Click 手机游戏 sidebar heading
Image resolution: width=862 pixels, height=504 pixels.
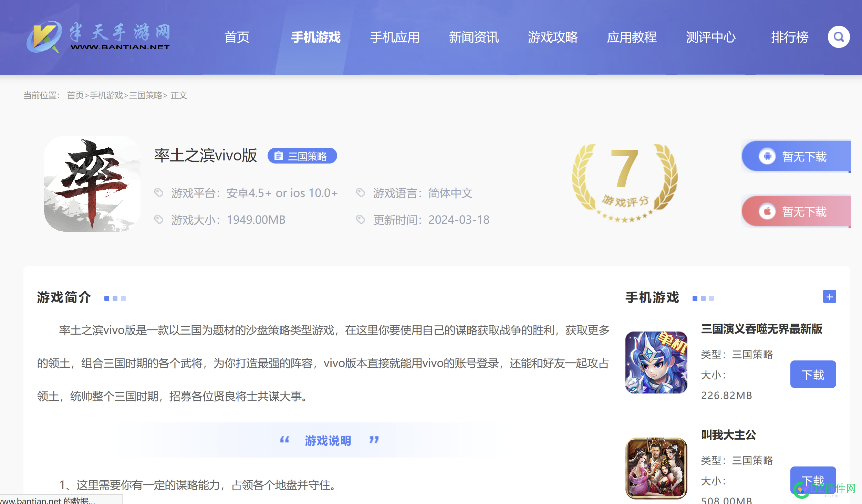click(652, 297)
